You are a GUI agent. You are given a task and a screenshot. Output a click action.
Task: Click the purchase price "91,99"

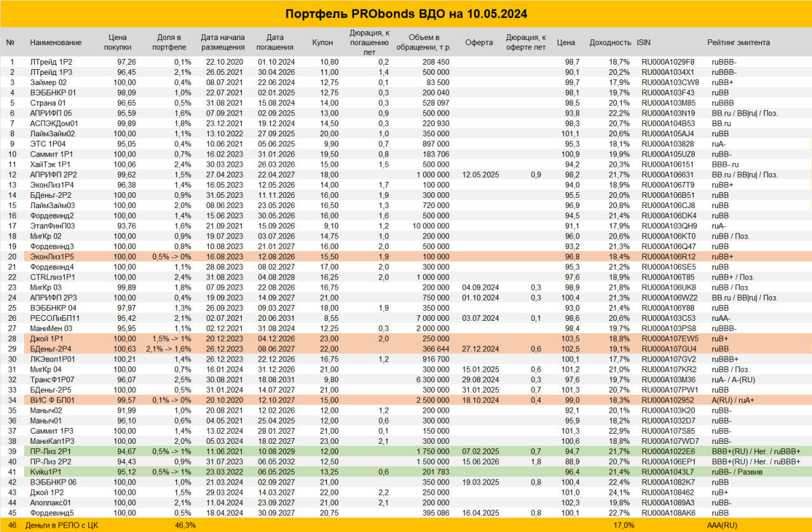click(126, 410)
